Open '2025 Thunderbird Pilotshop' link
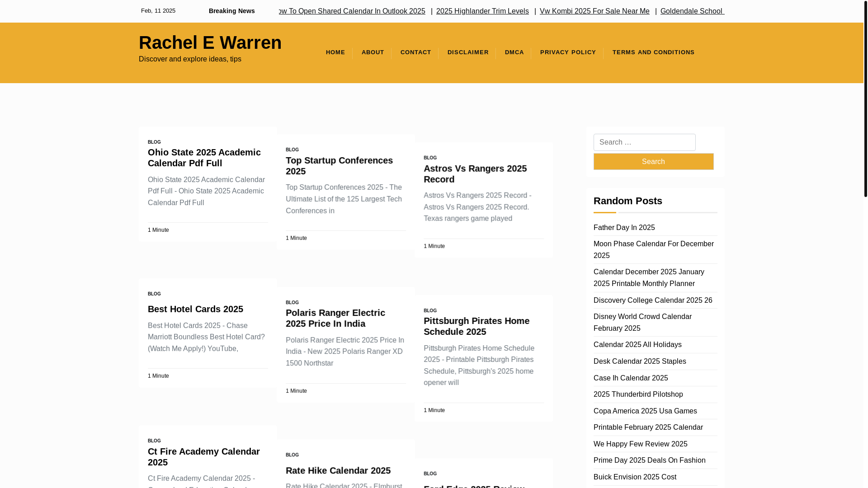The height and width of the screenshot is (488, 868). (x=638, y=394)
